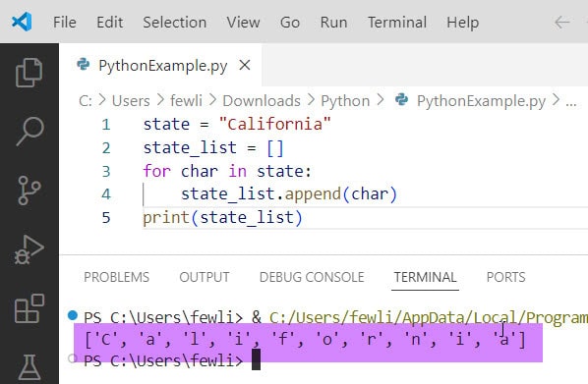Click the terminal output list of characters
This screenshot has width=588, height=384.
(305, 340)
